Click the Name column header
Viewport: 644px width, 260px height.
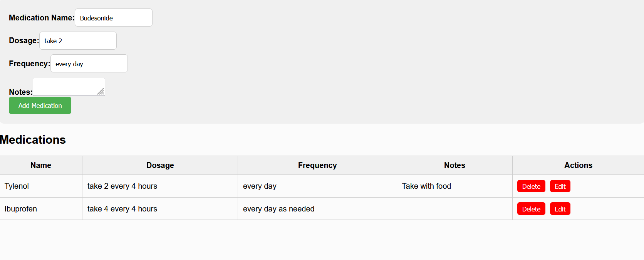(x=41, y=165)
